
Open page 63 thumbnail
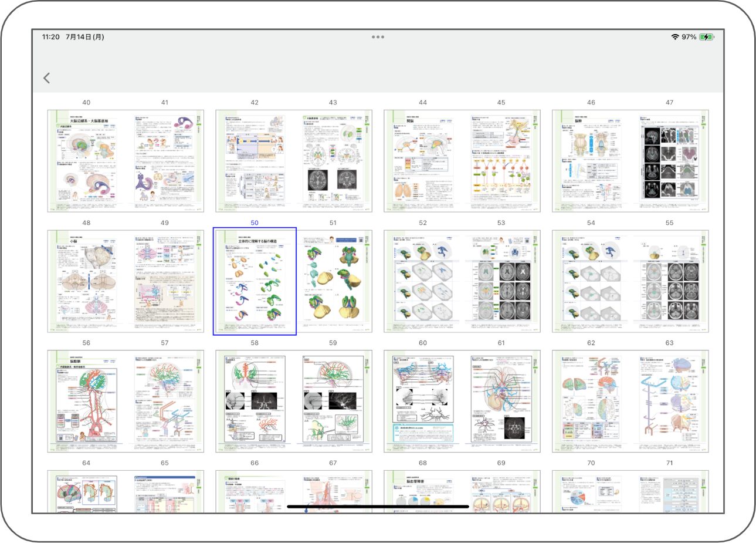(x=670, y=402)
